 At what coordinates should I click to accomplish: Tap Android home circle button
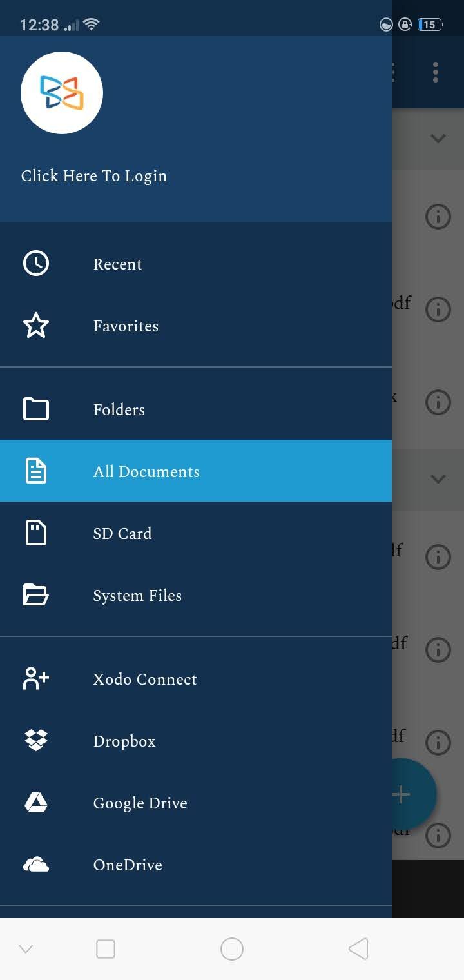click(x=232, y=949)
